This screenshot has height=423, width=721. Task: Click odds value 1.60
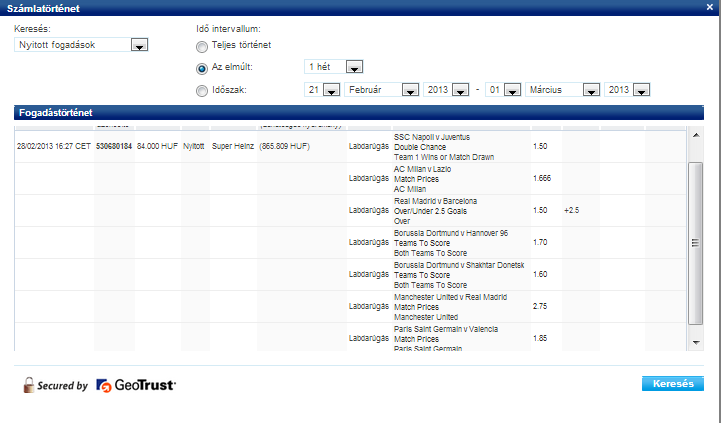click(x=540, y=274)
